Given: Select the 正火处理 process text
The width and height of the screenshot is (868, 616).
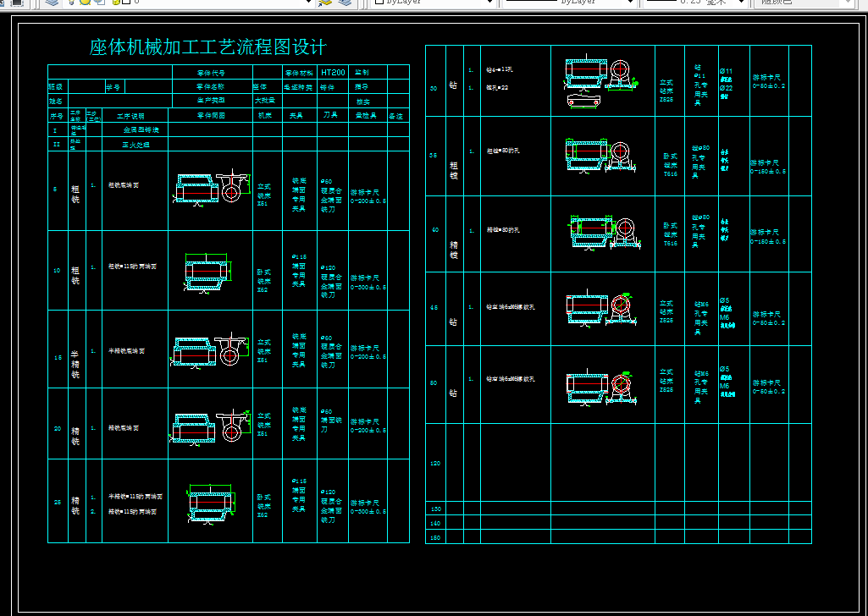Looking at the screenshot, I should click(x=136, y=145).
